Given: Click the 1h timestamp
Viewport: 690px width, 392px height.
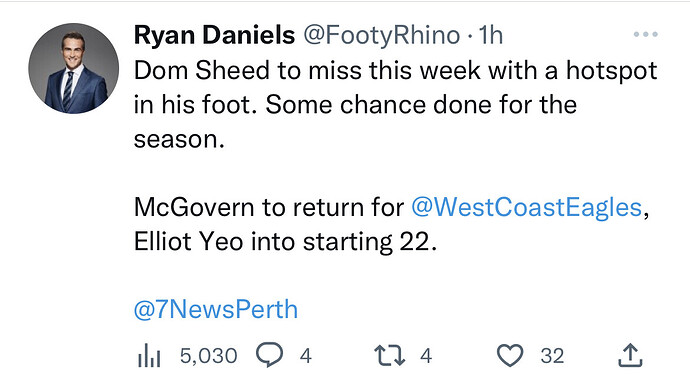Looking at the screenshot, I should click(x=490, y=35).
